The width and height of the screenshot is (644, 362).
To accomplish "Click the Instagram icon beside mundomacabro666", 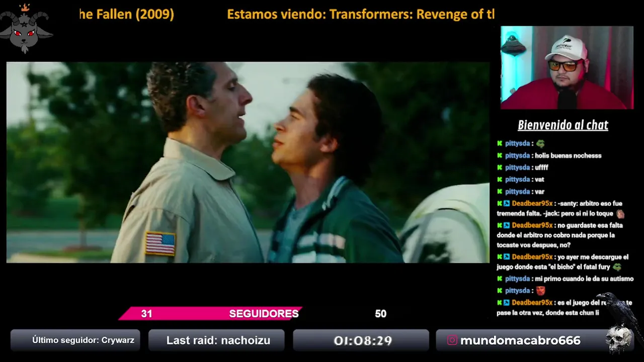I will click(452, 340).
